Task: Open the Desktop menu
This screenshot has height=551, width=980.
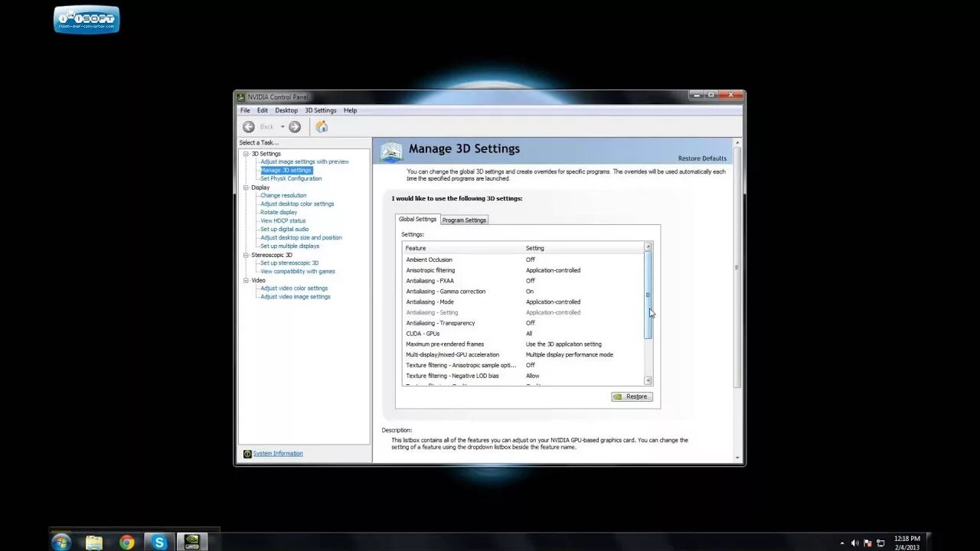Action: (286, 110)
